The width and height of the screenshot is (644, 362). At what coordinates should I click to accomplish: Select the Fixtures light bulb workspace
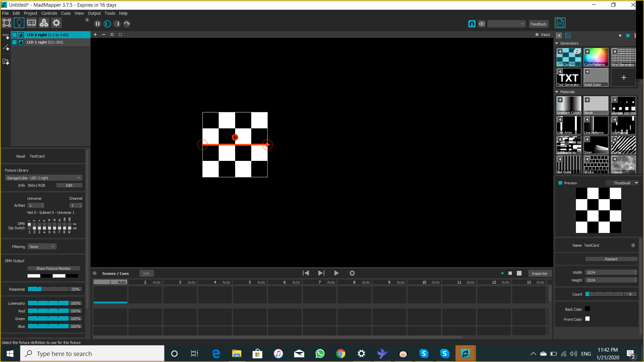19,23
